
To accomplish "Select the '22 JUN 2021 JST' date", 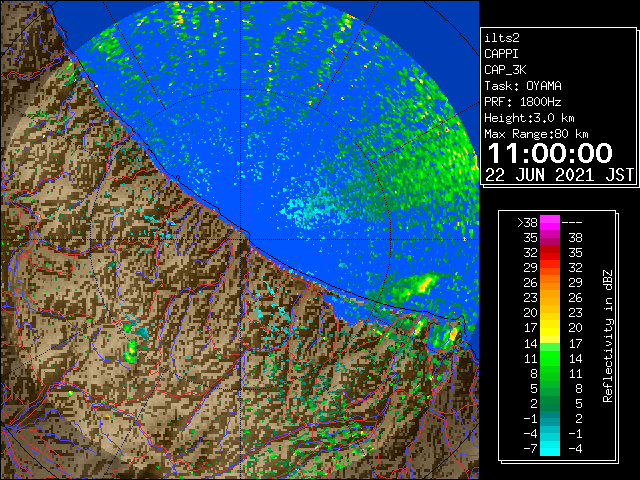I will (x=560, y=175).
